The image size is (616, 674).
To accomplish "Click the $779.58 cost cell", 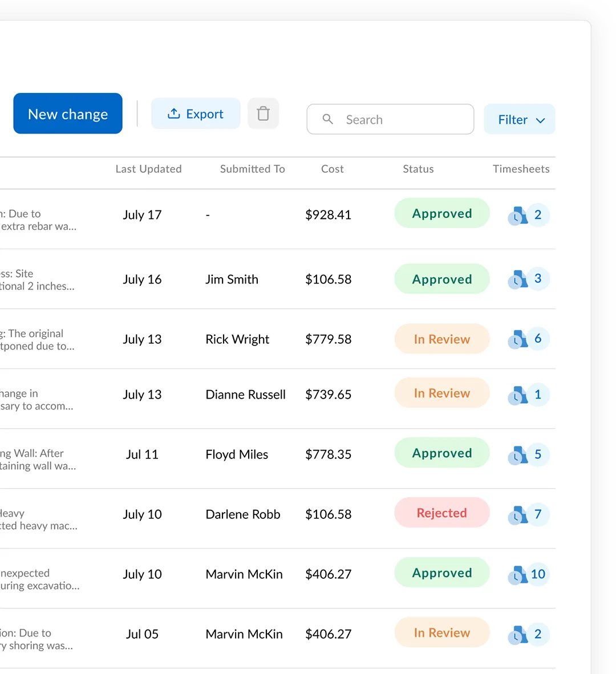I will [x=329, y=339].
